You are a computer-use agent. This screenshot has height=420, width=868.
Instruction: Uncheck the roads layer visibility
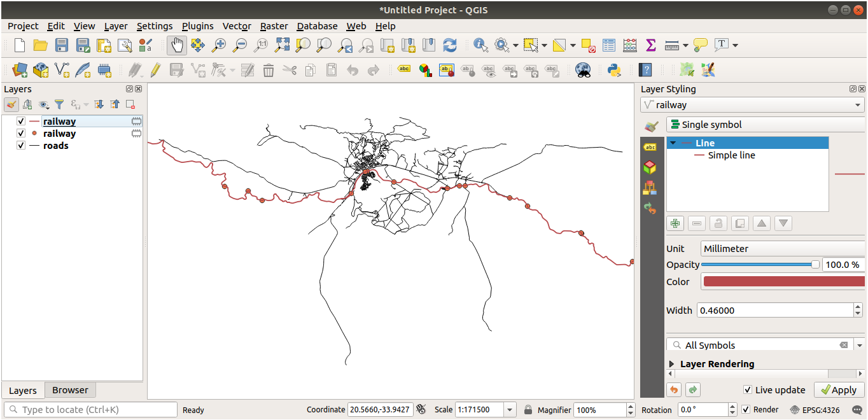[21, 146]
